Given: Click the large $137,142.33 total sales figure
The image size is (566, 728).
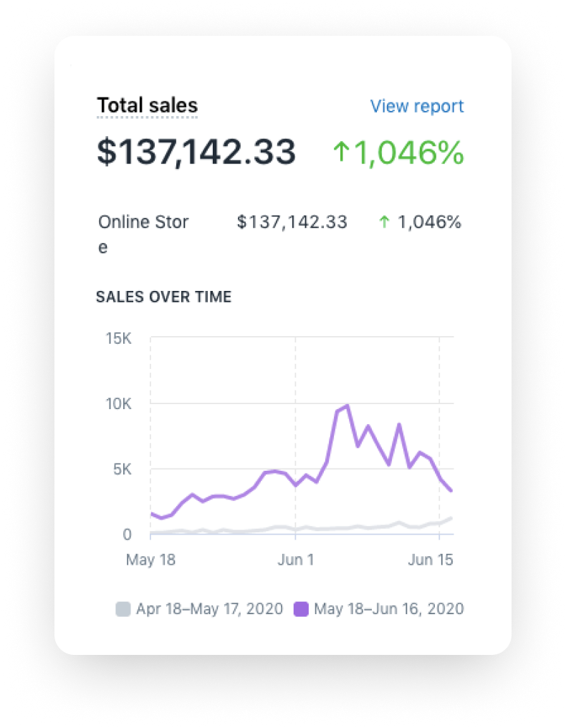Looking at the screenshot, I should pos(196,152).
